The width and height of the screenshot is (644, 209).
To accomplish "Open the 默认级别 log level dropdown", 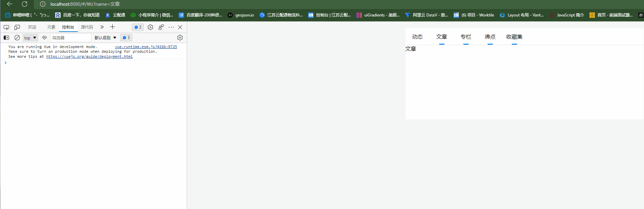I will 105,38.
